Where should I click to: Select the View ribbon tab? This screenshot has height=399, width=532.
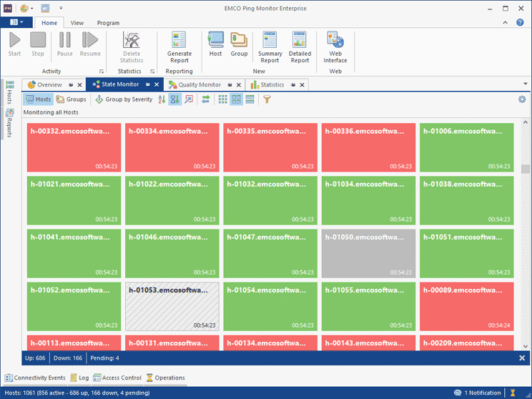(77, 23)
